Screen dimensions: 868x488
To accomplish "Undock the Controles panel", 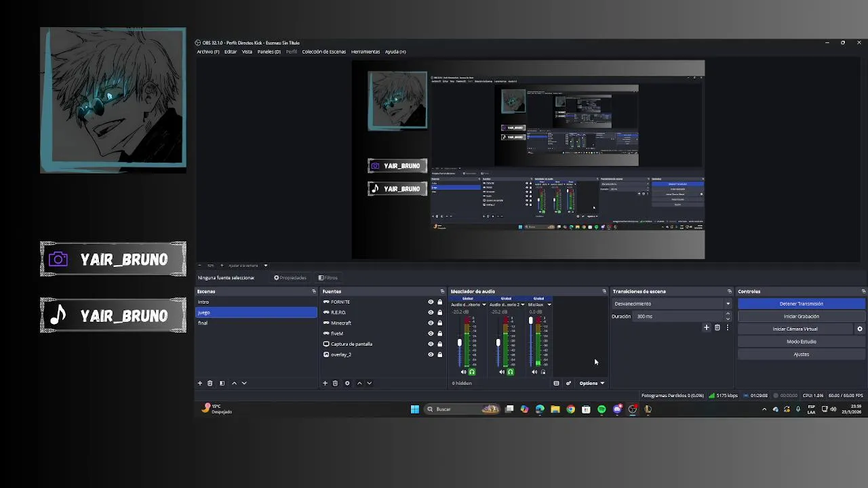I will (x=863, y=291).
